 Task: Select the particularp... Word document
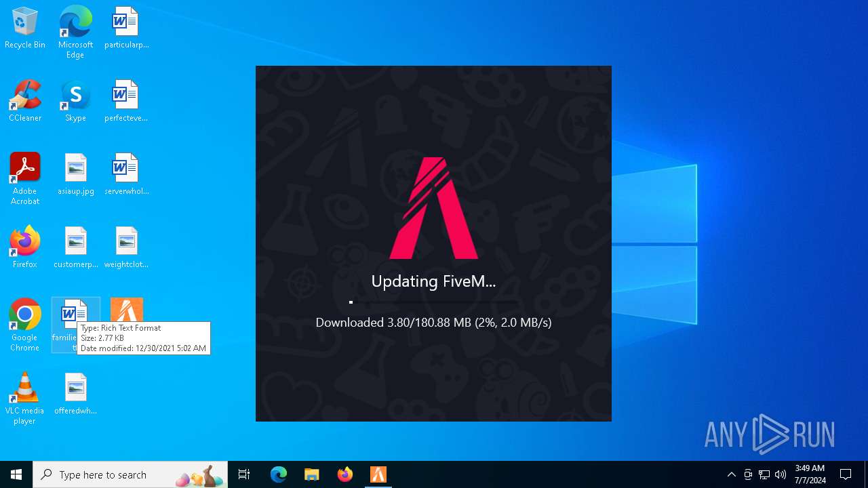126,28
